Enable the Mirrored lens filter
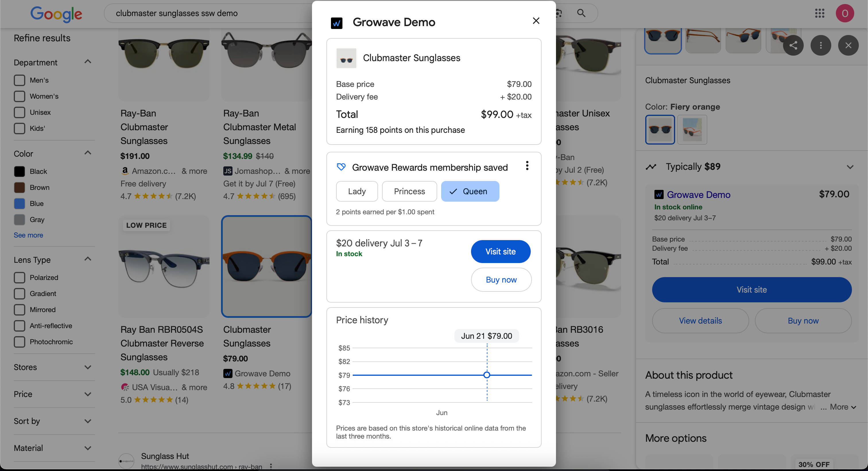Image resolution: width=868 pixels, height=471 pixels. pos(20,310)
